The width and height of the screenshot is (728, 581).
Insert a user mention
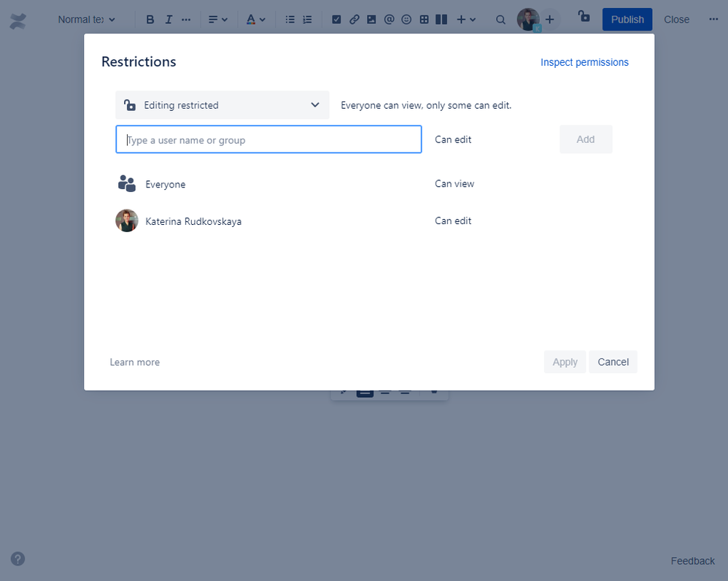(389, 20)
